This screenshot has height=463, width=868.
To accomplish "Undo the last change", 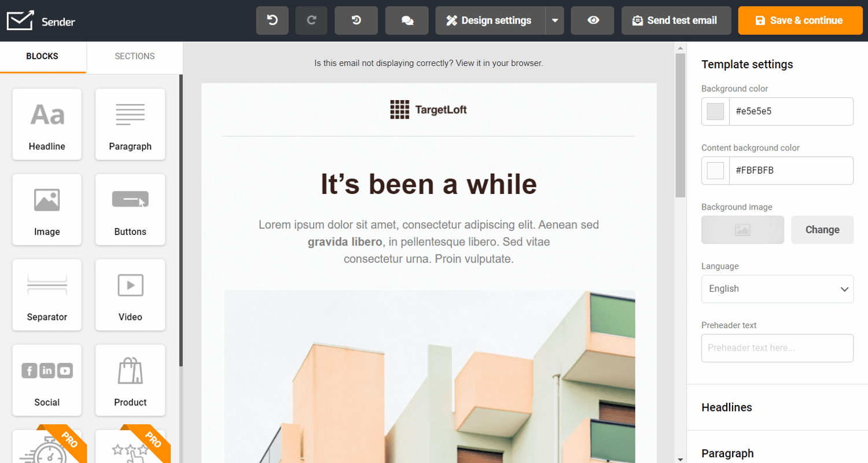I will [272, 21].
